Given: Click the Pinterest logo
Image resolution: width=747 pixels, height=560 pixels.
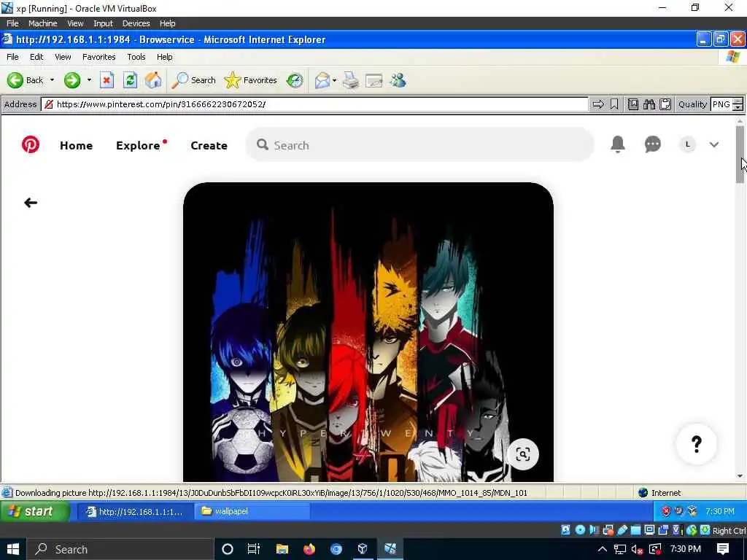Looking at the screenshot, I should tap(31, 145).
